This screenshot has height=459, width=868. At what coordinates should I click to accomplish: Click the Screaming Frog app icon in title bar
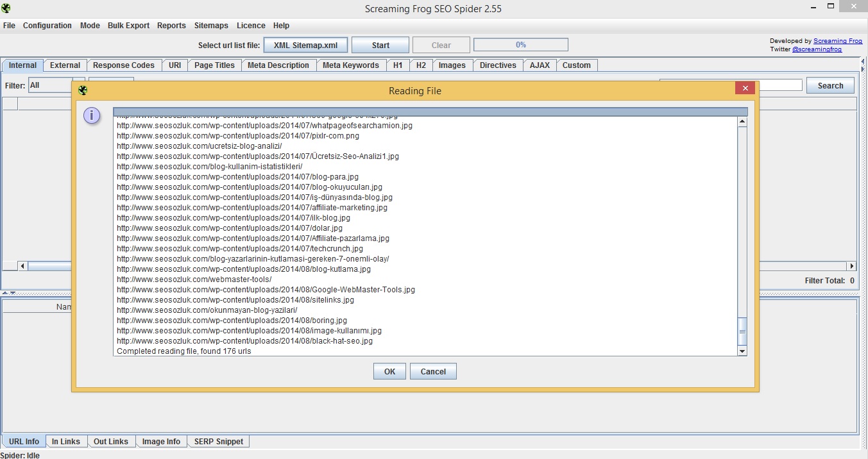coord(6,8)
